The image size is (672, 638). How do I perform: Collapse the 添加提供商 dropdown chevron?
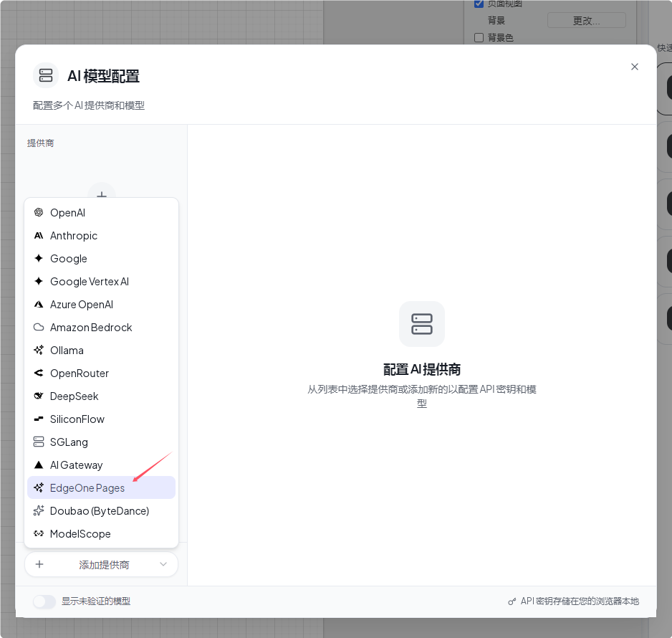click(163, 564)
